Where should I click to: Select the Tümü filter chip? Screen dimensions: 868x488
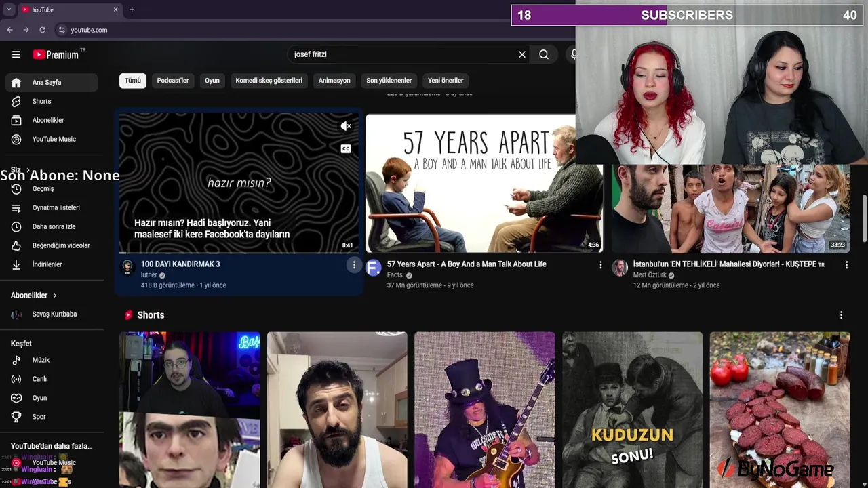[x=133, y=81]
